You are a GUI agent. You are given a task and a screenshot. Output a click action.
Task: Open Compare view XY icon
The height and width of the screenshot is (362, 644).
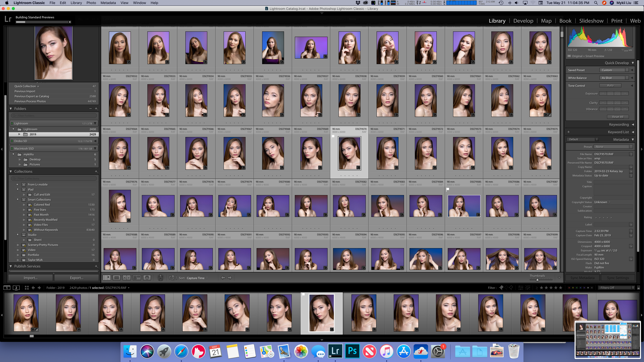pos(127,278)
